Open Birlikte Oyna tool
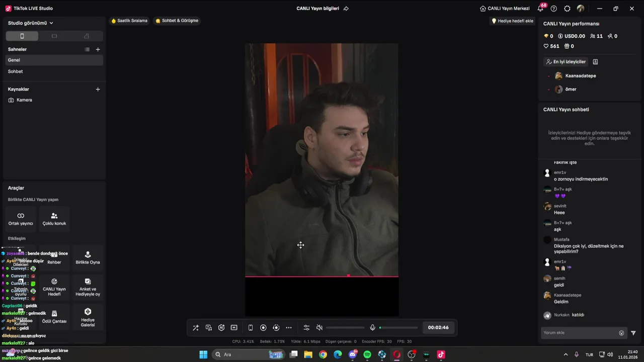Viewport: 644px width, 362px height. coord(88,258)
